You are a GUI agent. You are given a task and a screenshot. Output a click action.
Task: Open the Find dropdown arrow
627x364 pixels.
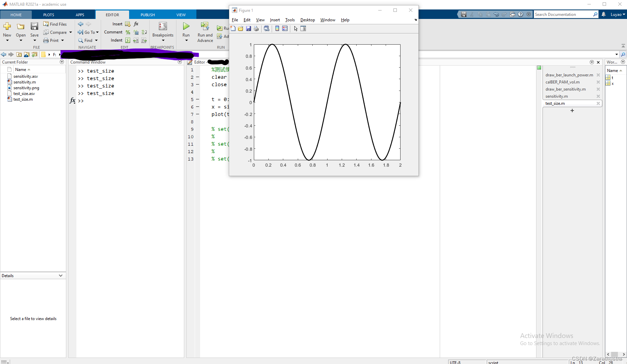[x=96, y=41]
